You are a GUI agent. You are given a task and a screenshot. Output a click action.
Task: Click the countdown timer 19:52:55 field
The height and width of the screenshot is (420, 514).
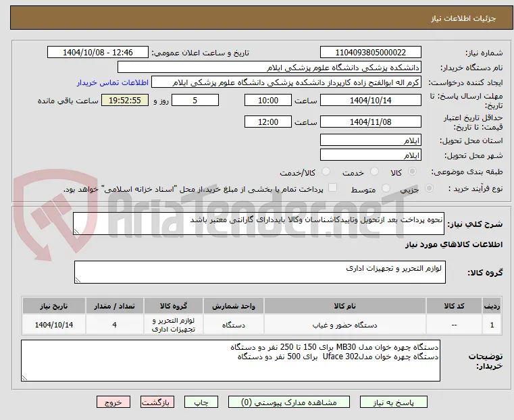point(125,100)
